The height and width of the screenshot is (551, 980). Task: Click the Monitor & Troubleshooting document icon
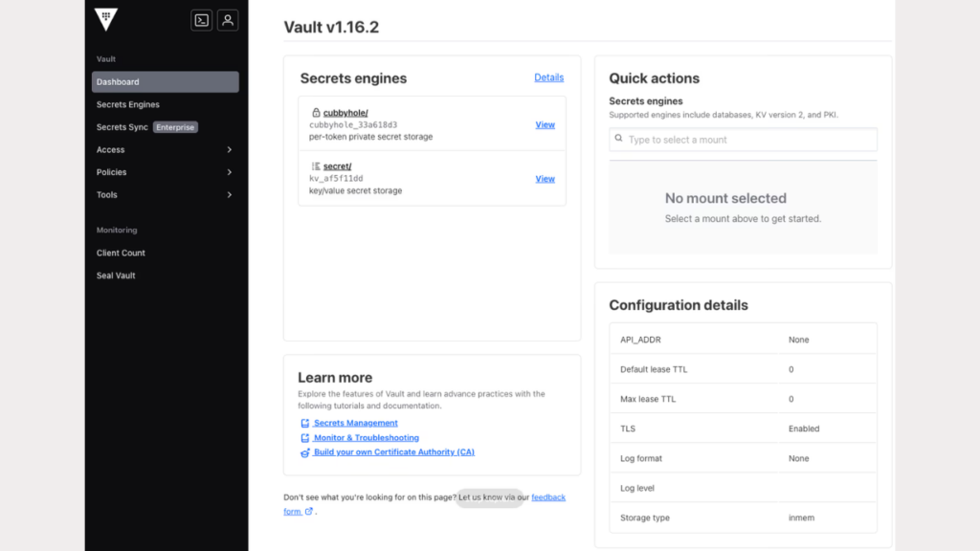(x=305, y=437)
